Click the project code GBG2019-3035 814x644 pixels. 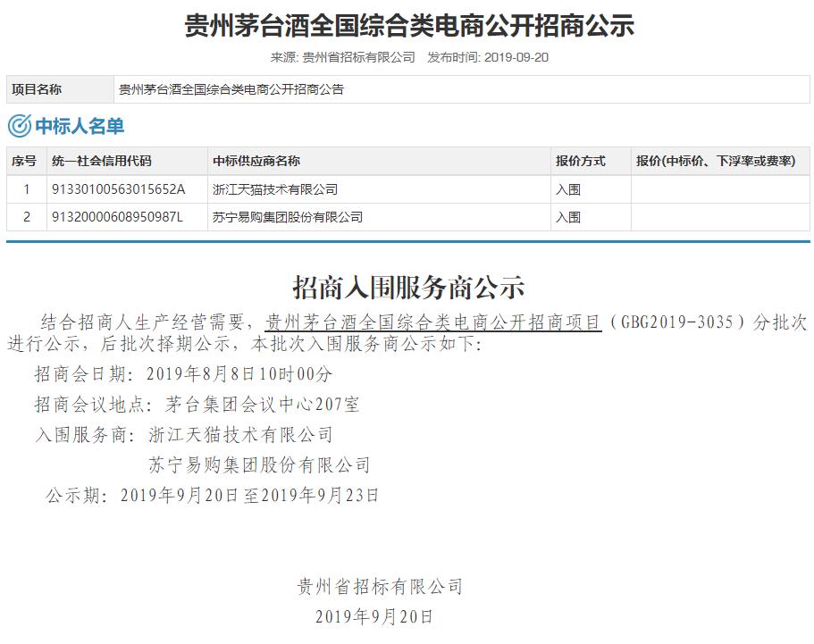pos(677,322)
